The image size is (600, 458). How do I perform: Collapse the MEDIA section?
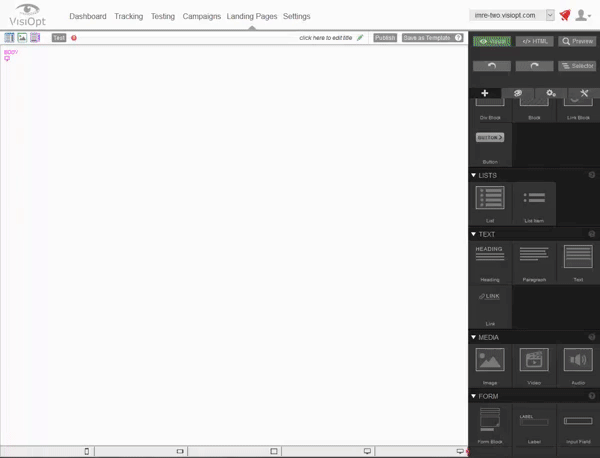(474, 338)
